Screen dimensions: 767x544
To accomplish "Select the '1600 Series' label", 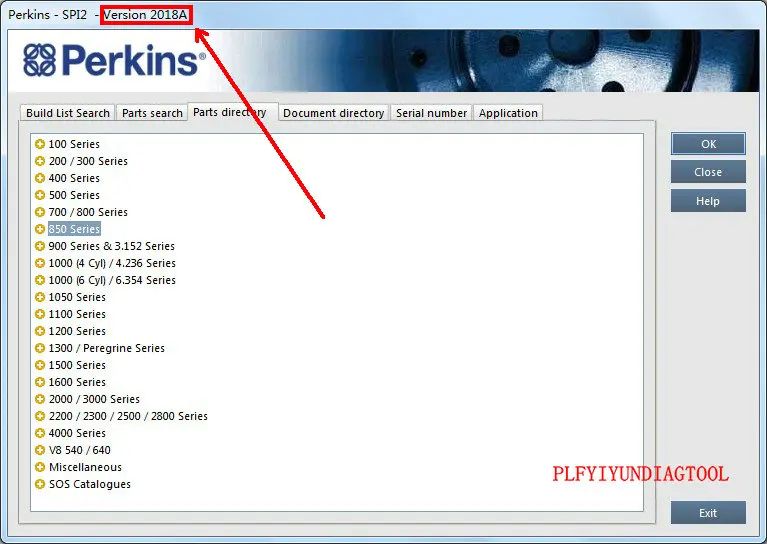I will tap(77, 382).
